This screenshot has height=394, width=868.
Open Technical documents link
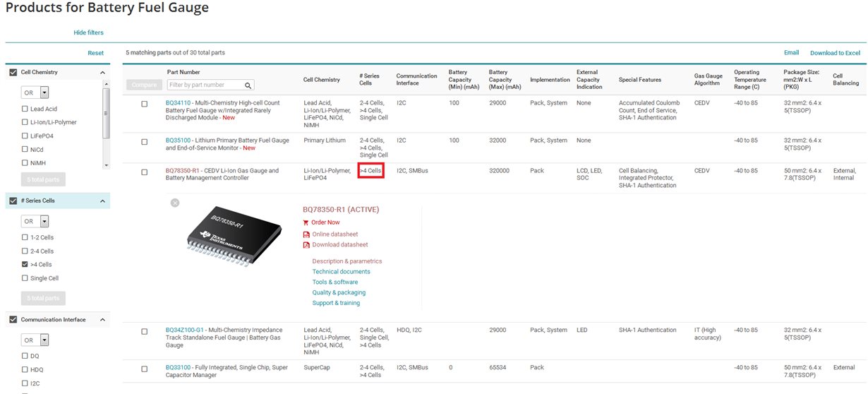[342, 272]
